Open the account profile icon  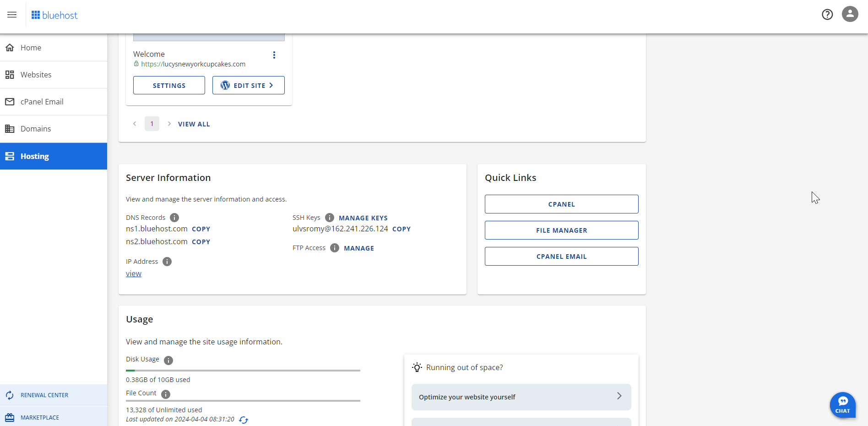[850, 14]
